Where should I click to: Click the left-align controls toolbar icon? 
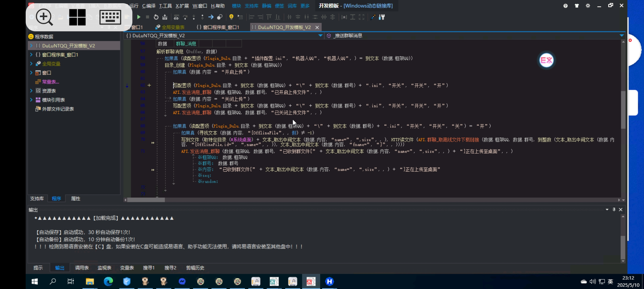251,17
